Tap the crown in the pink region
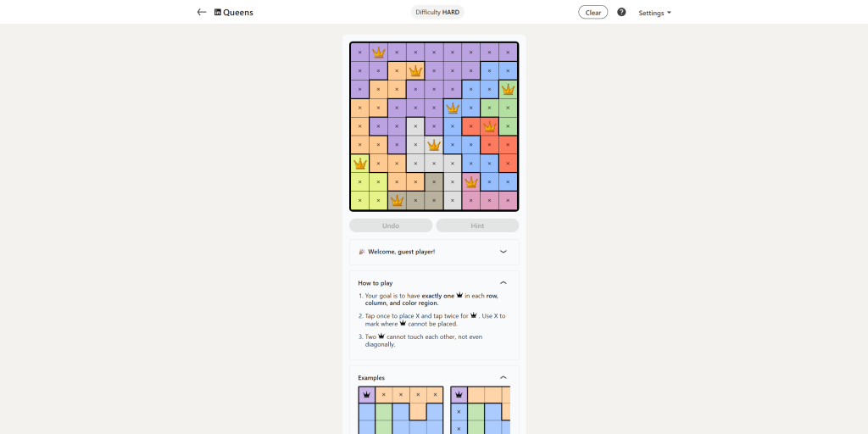The height and width of the screenshot is (434, 868). (471, 182)
